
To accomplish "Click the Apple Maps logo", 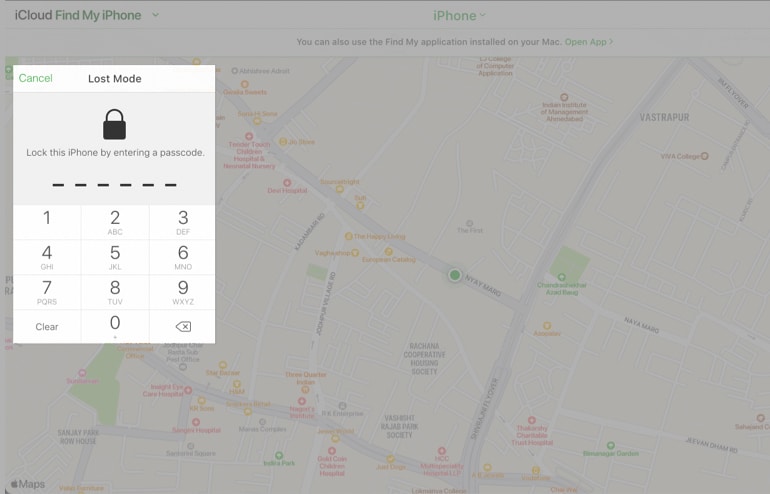I will (28, 484).
